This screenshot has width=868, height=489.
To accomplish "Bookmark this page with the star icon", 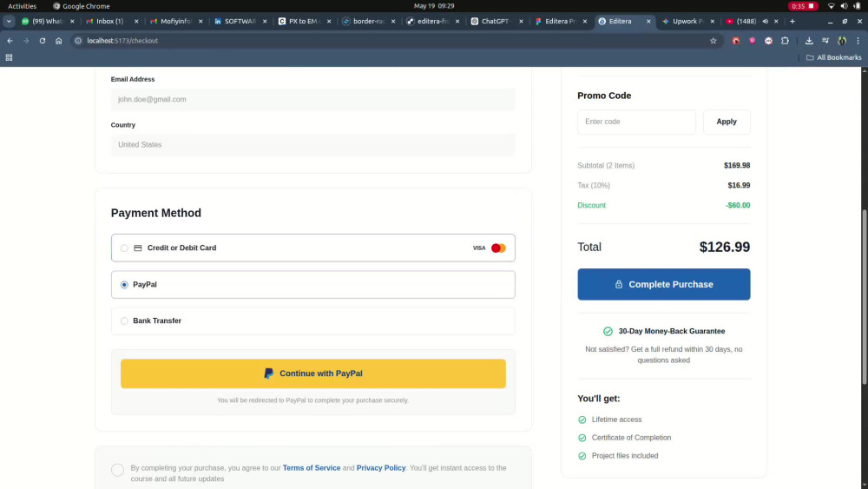I will point(713,41).
